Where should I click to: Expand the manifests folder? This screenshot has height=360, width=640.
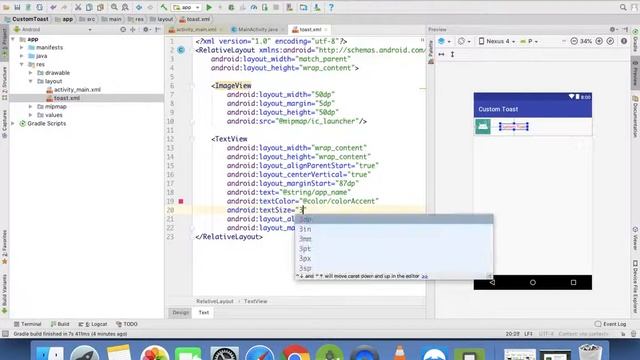pyautogui.click(x=22, y=47)
